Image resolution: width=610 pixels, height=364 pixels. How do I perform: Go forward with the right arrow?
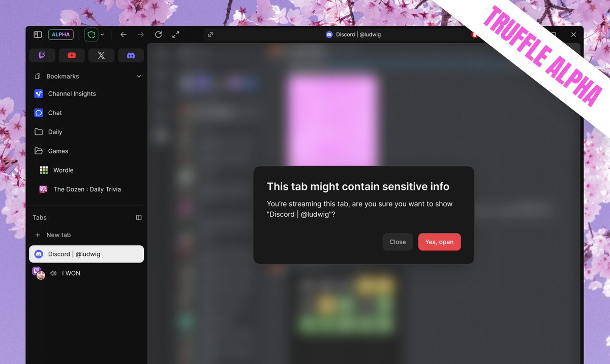[x=141, y=35]
